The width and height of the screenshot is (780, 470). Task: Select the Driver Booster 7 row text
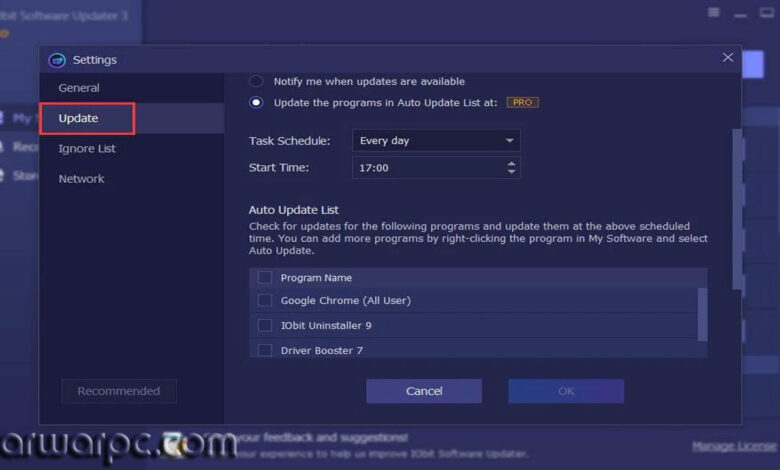pyautogui.click(x=321, y=350)
